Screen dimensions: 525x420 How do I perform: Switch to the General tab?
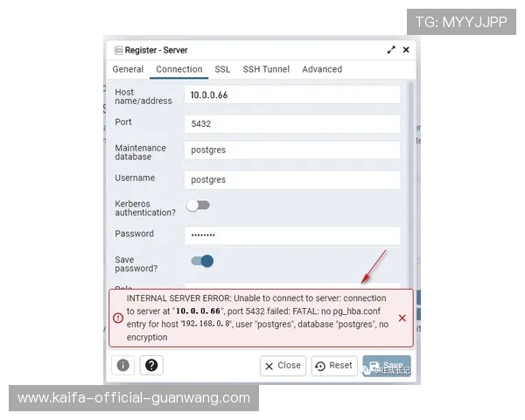tap(128, 69)
